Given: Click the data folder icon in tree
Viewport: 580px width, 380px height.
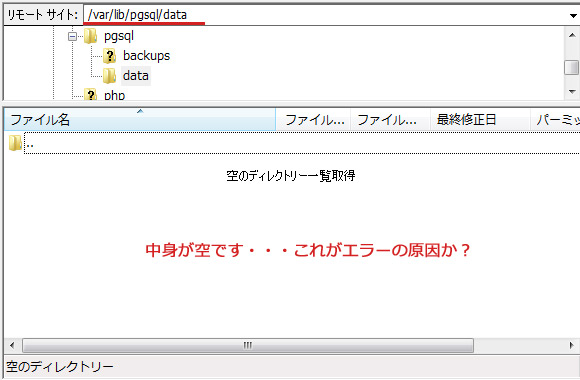Looking at the screenshot, I should tap(109, 76).
